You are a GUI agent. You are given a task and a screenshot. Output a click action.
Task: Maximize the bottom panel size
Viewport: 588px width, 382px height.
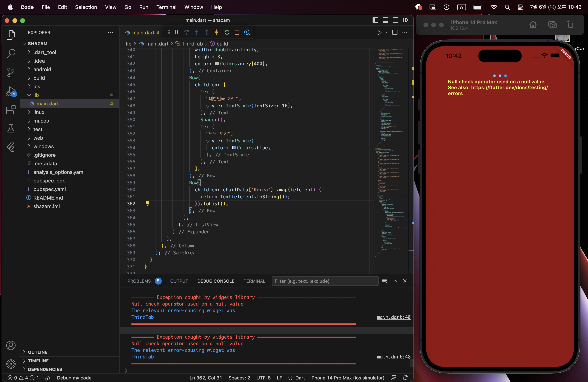(x=395, y=281)
